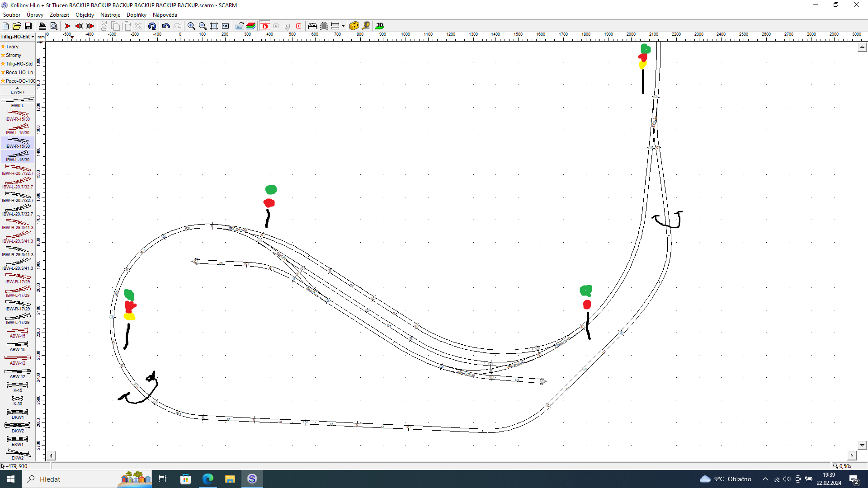The height and width of the screenshot is (488, 868).
Task: Click the measuring tape tool icon
Action: tap(366, 26)
